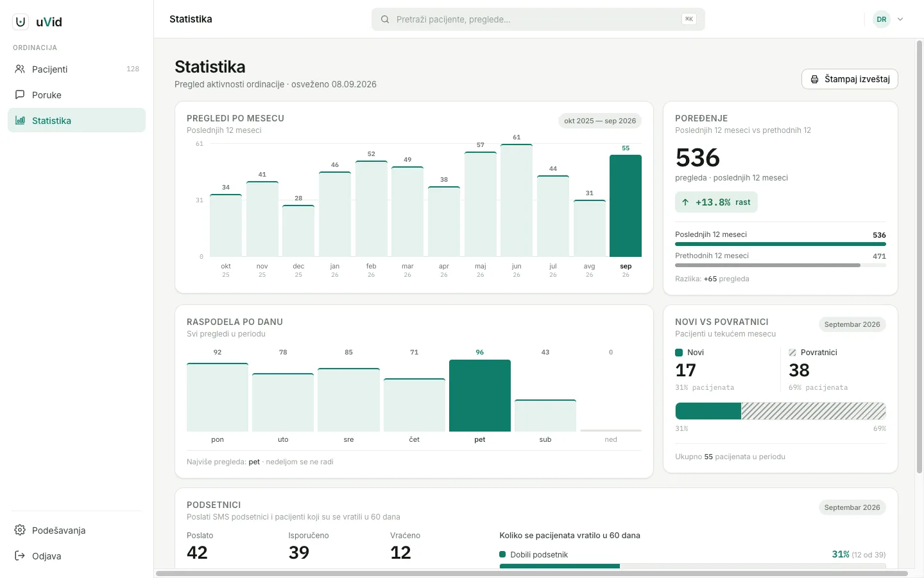Screen dimensions: 924x578
Task: Click the jun 26 bar showing 61
Action: [x=517, y=200]
